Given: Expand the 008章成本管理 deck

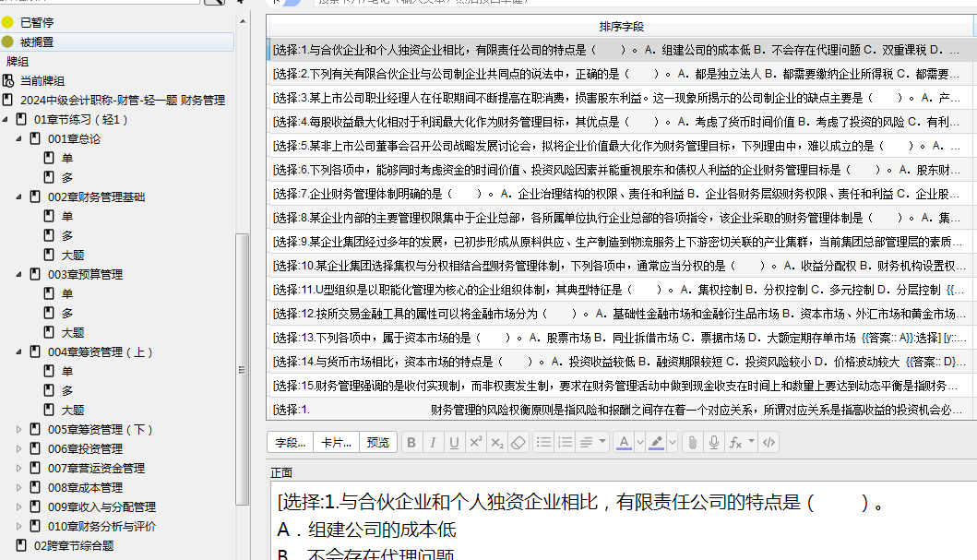Looking at the screenshot, I should pyautogui.click(x=18, y=487).
